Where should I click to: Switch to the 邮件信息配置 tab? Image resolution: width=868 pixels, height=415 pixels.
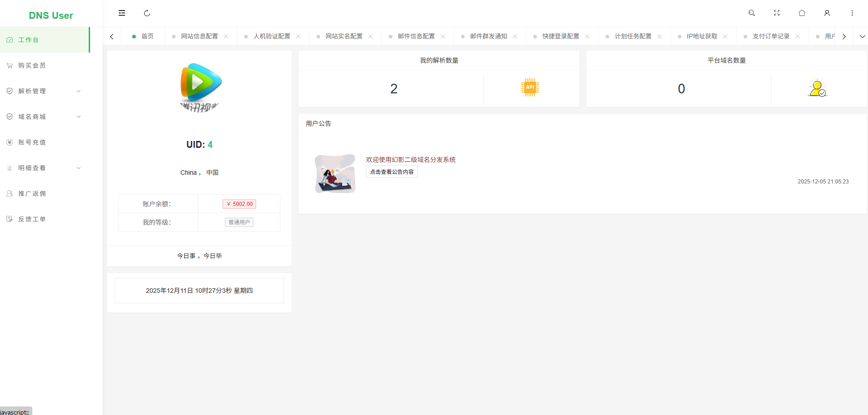tap(416, 37)
